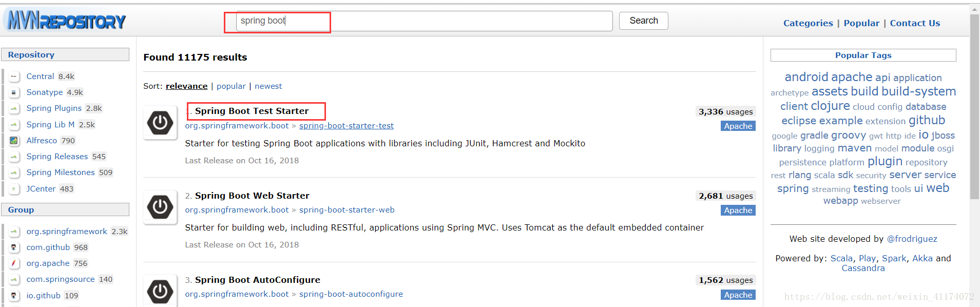Click the search input field
980x307 pixels.
pos(424,21)
